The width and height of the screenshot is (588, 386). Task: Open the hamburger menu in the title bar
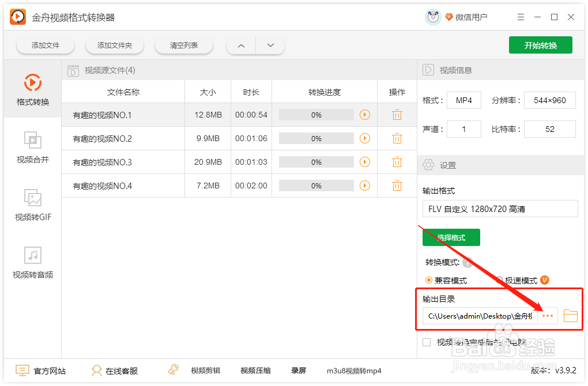[x=521, y=17]
